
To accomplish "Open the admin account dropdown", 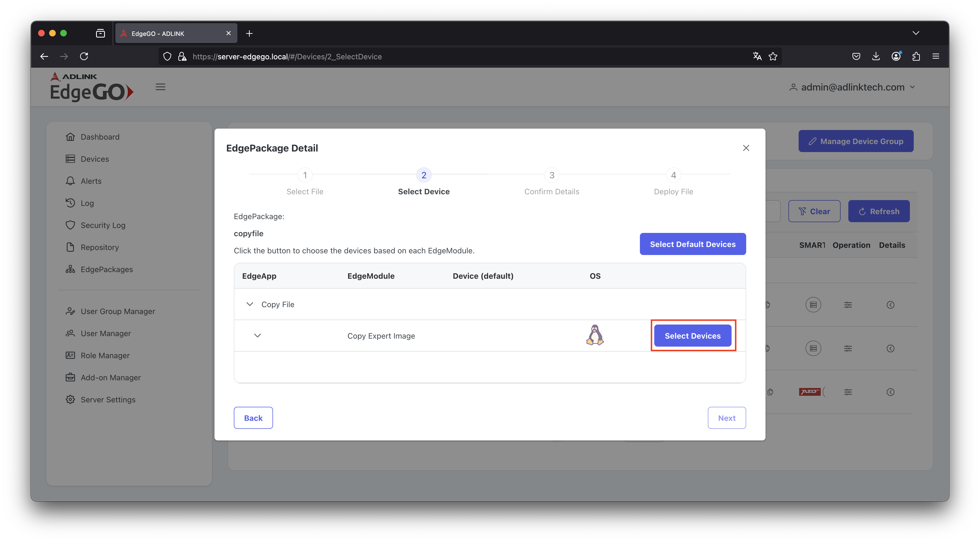I will [852, 87].
